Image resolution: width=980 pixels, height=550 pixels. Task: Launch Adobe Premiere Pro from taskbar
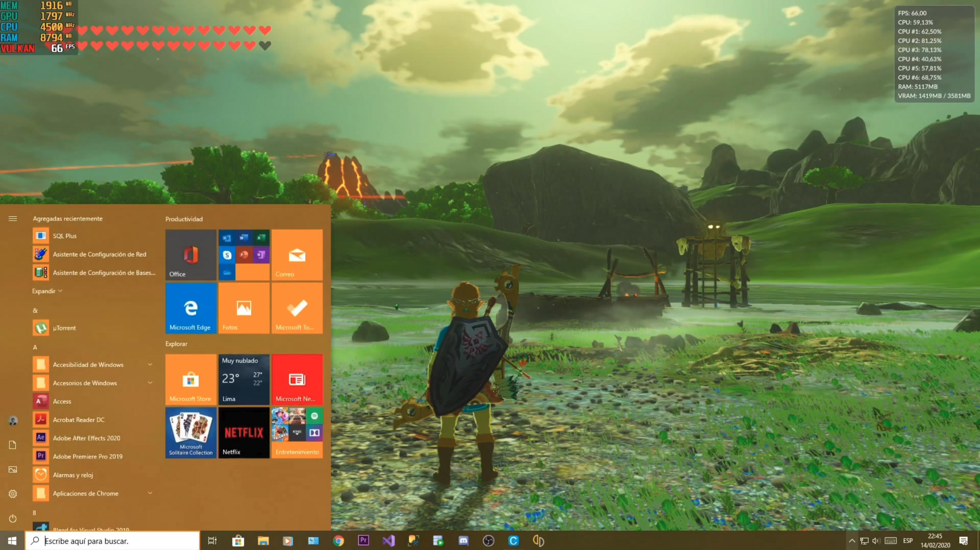(x=363, y=540)
